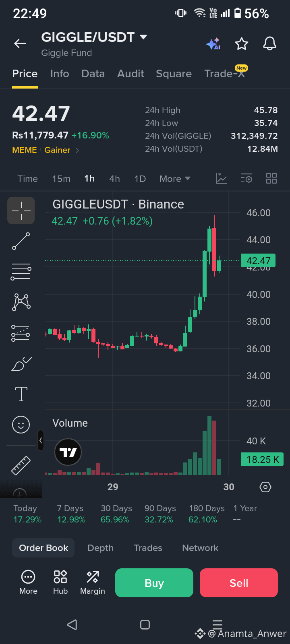Switch to the Data tab
This screenshot has height=644, width=290.
click(93, 74)
